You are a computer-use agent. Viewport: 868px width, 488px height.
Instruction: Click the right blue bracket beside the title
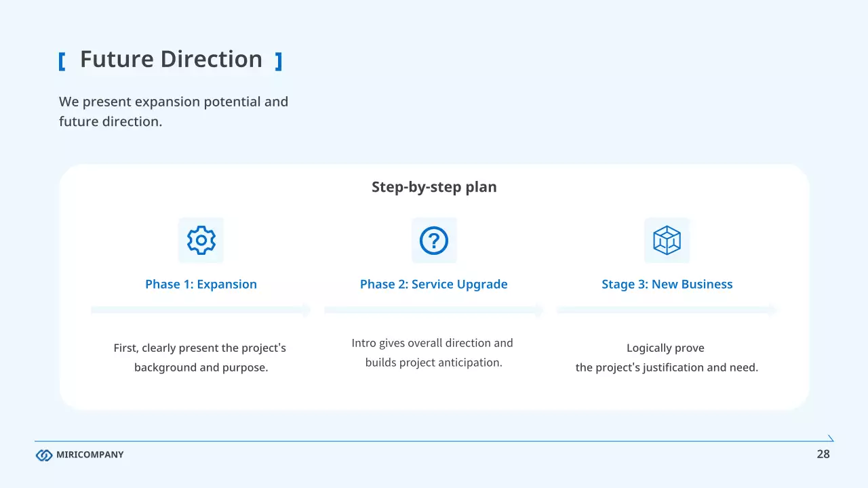[278, 62]
